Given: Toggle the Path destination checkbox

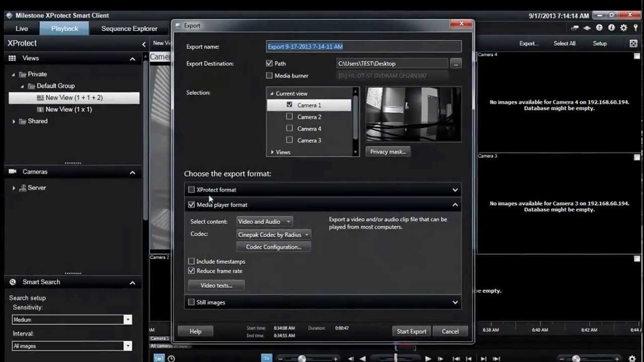Looking at the screenshot, I should pos(269,63).
